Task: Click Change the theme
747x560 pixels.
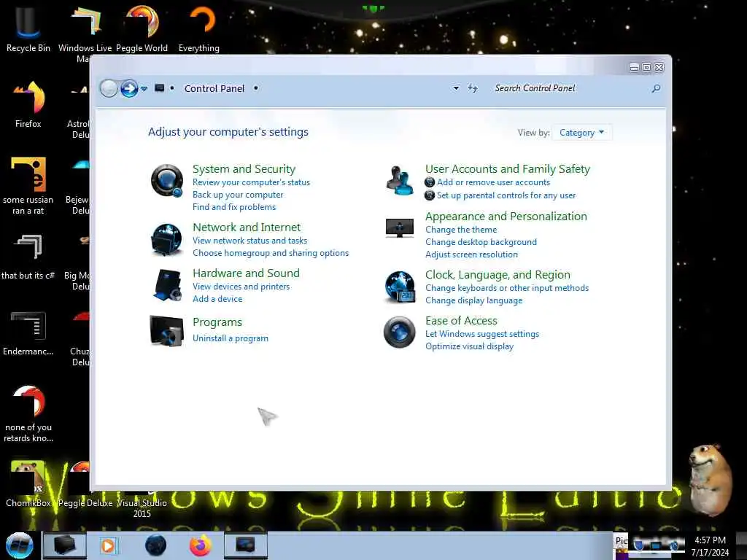Action: click(x=461, y=230)
